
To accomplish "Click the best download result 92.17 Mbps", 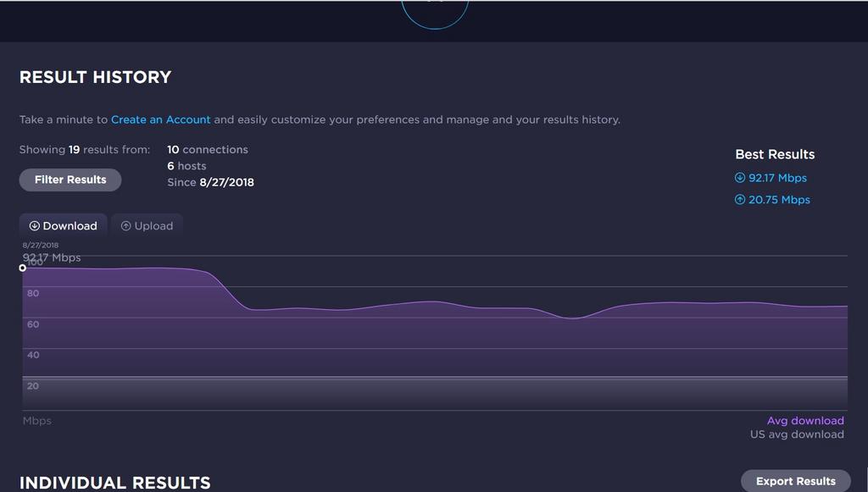I will [x=777, y=178].
